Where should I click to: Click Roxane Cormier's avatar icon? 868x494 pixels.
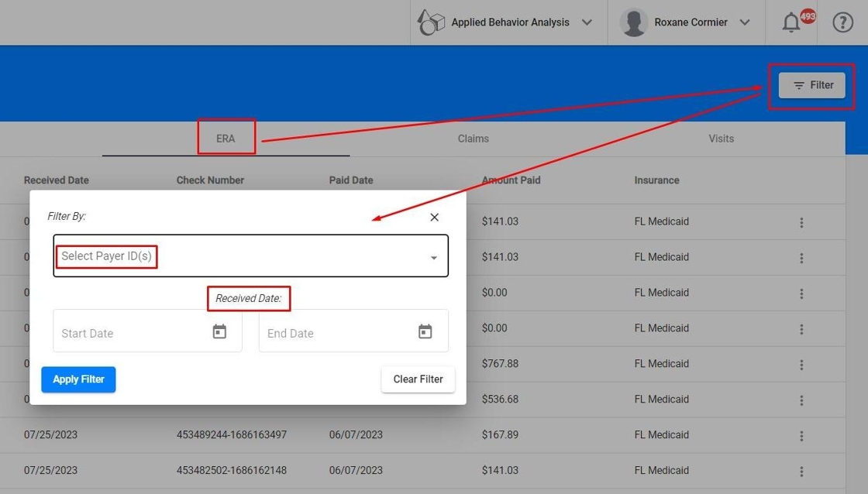click(x=634, y=22)
